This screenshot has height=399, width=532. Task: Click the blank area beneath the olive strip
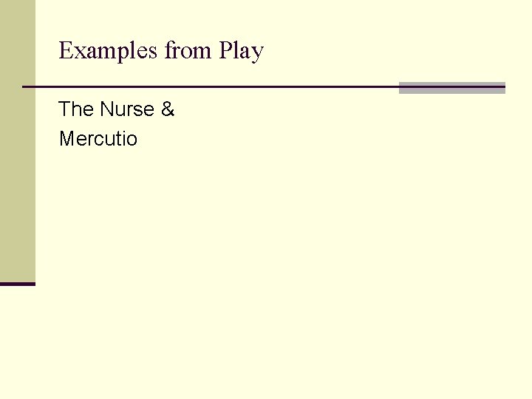tap(17, 340)
